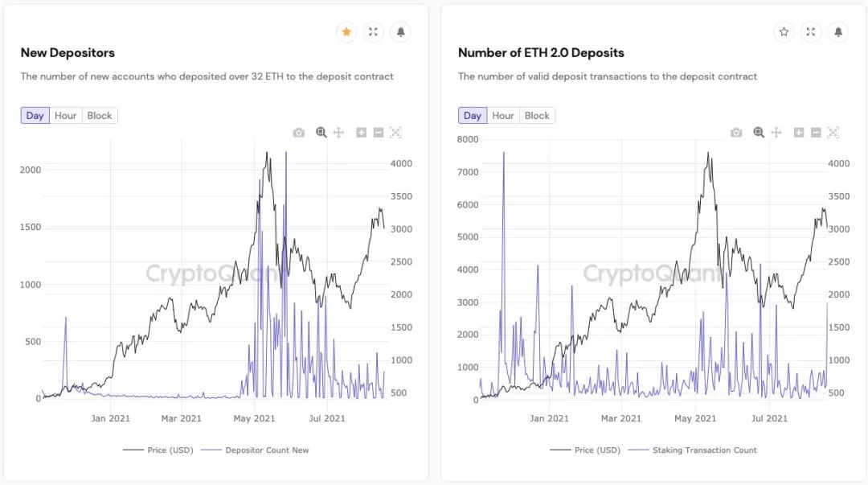Unfavorite the New Depositors chart star
Image resolution: width=868 pixels, height=485 pixels.
pos(346,31)
